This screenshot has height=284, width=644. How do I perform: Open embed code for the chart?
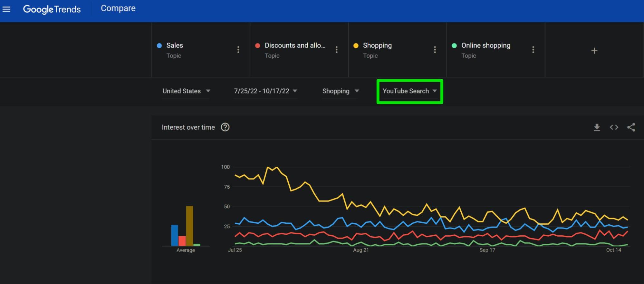click(614, 127)
